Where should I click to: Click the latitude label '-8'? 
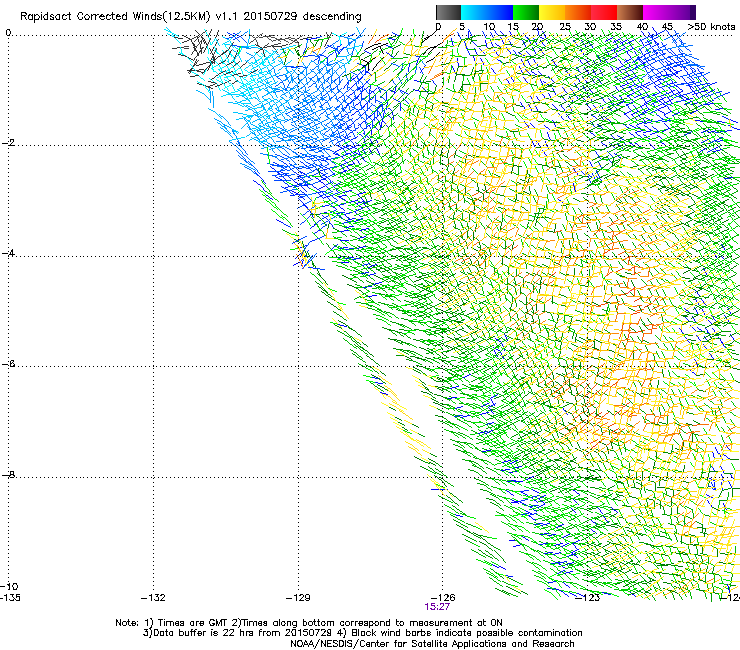point(8,474)
